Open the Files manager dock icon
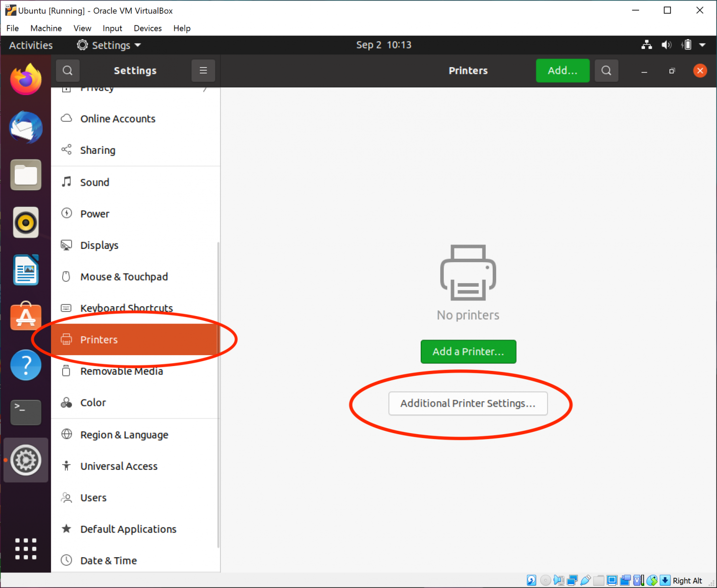The width and height of the screenshot is (717, 588). pyautogui.click(x=26, y=175)
